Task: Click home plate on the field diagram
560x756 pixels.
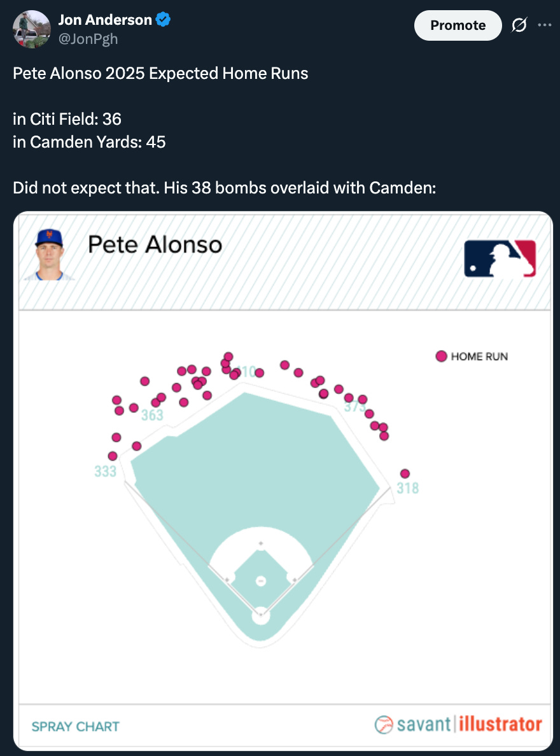Action: [x=261, y=616]
